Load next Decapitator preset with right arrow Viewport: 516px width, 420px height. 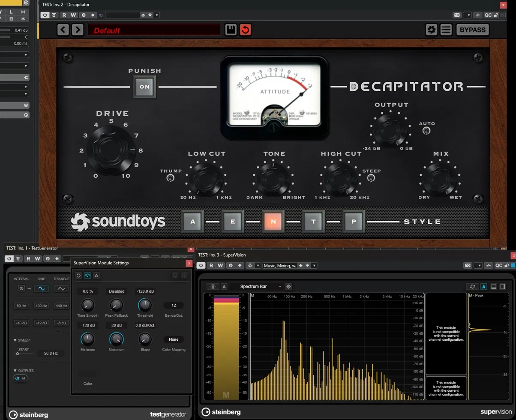(78, 30)
